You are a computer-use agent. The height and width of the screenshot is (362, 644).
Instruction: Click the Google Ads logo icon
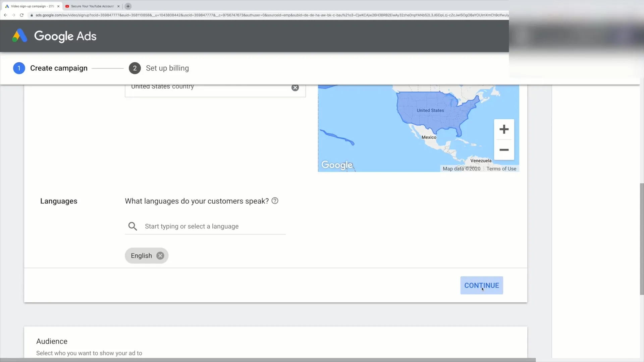[x=19, y=36]
